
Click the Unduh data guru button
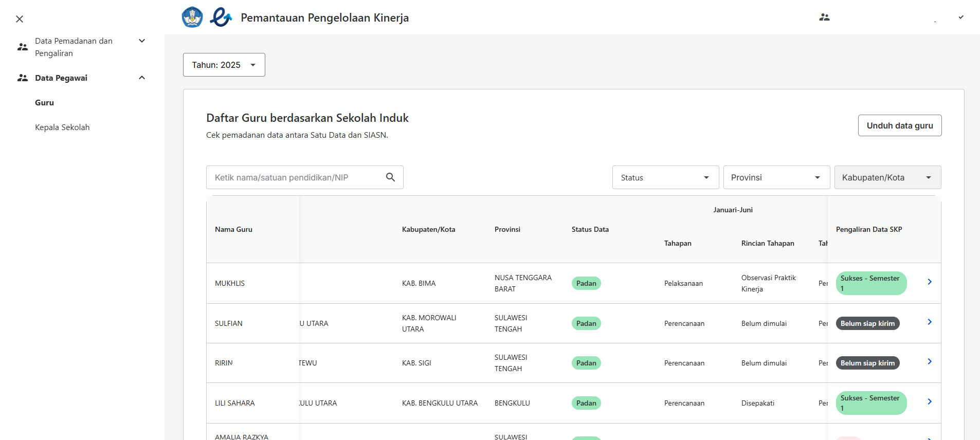click(900, 125)
